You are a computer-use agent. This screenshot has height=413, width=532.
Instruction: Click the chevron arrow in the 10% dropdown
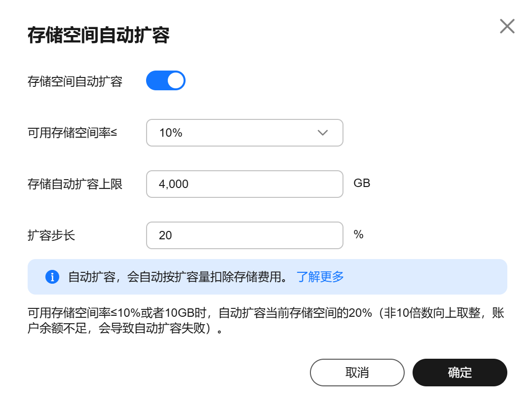[323, 133]
